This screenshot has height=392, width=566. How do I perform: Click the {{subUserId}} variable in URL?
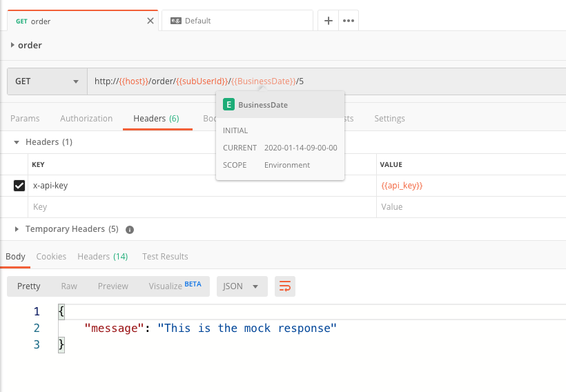click(x=202, y=81)
